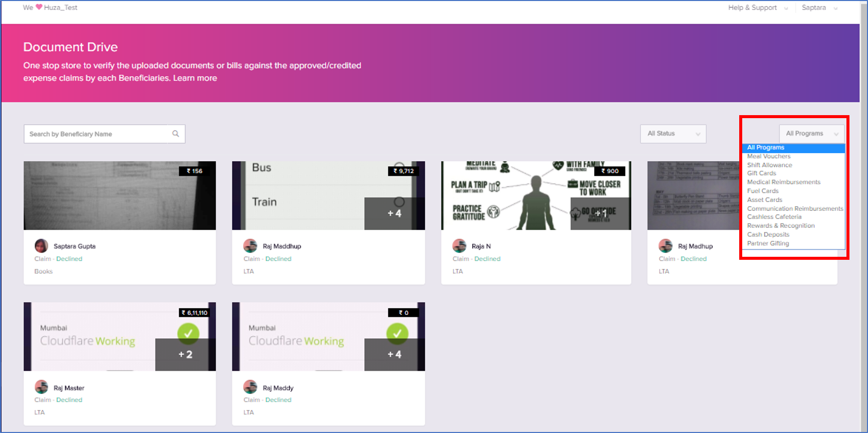Select Cash Deposits option

[794, 234]
